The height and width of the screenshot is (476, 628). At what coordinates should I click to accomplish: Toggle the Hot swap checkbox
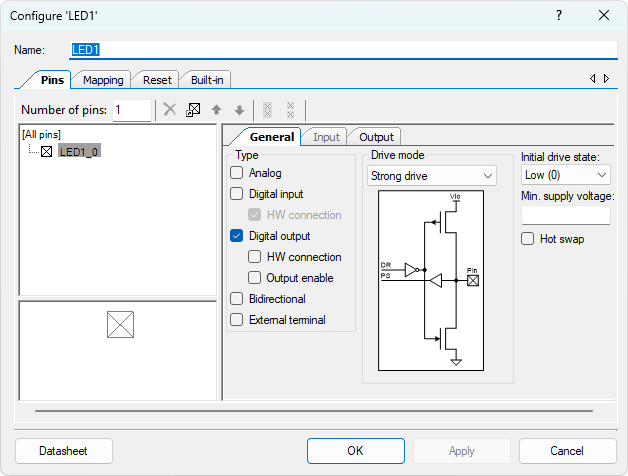coord(528,239)
